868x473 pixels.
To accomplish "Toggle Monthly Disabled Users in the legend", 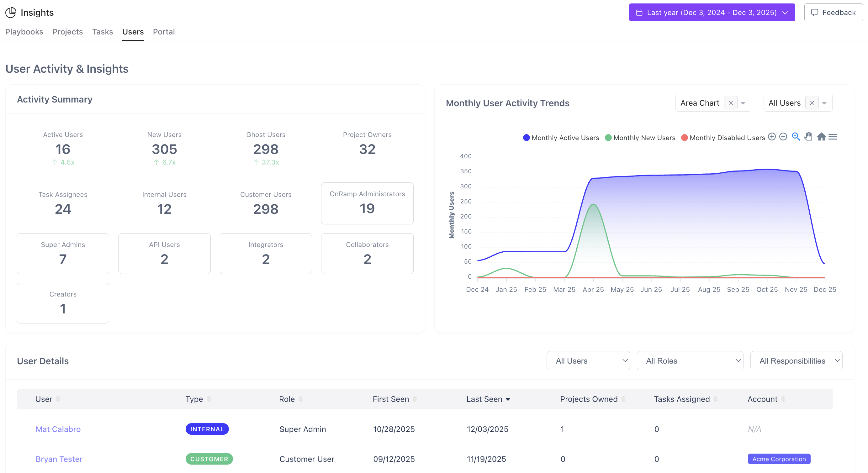I will point(723,138).
